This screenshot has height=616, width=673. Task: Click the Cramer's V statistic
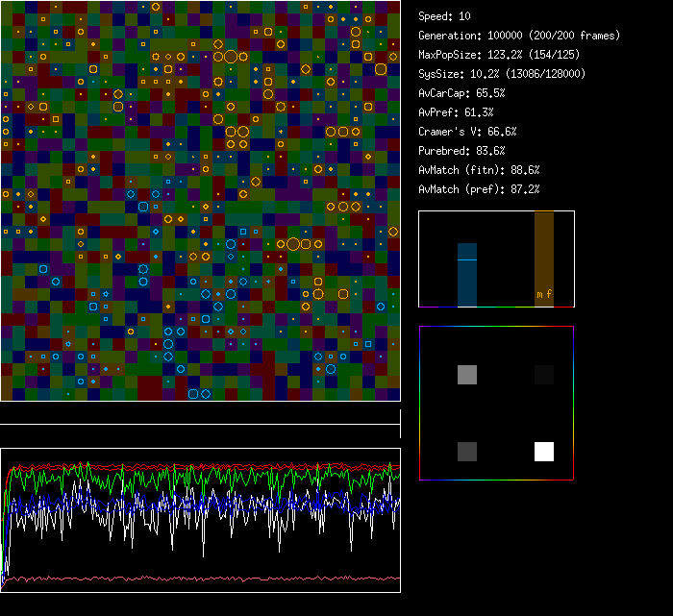click(467, 132)
